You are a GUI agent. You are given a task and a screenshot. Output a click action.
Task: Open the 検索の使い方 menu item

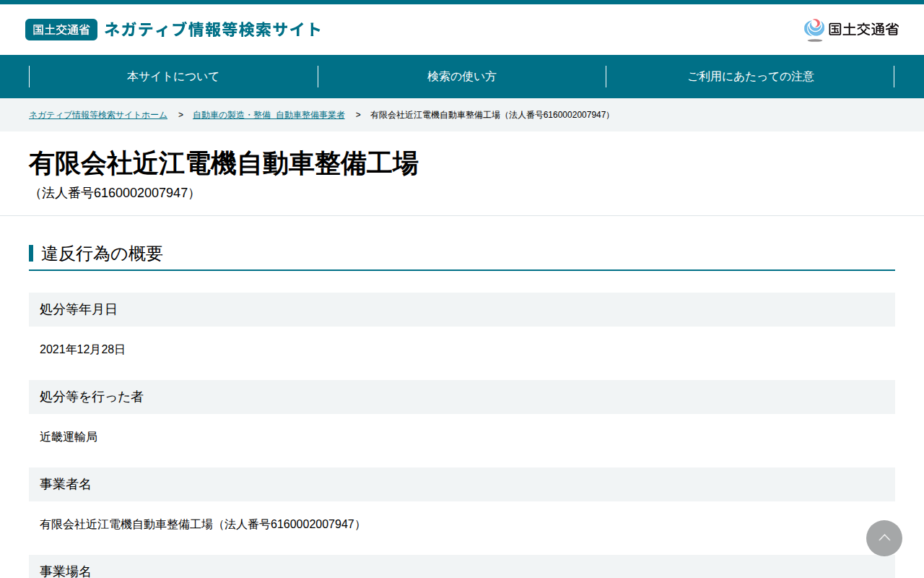click(462, 77)
